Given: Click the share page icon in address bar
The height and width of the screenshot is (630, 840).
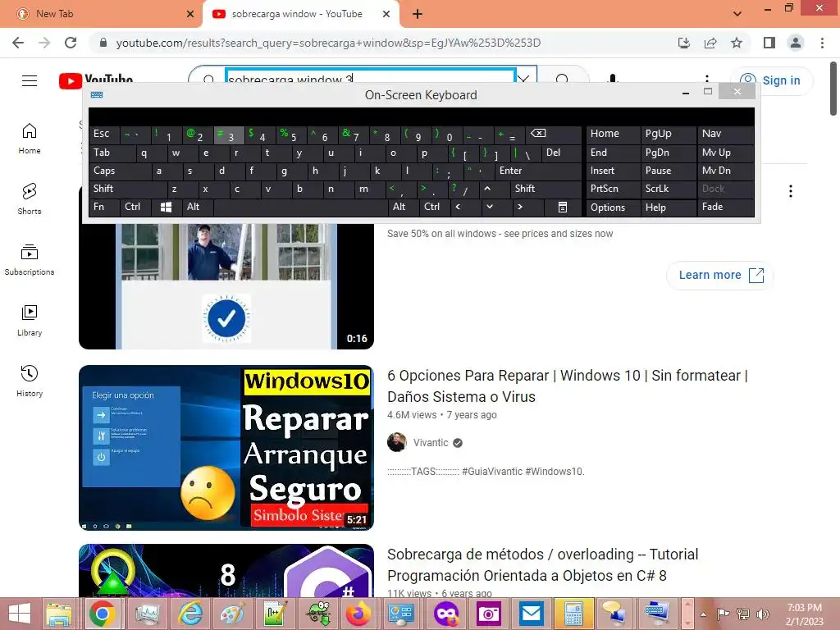Looking at the screenshot, I should coord(710,43).
